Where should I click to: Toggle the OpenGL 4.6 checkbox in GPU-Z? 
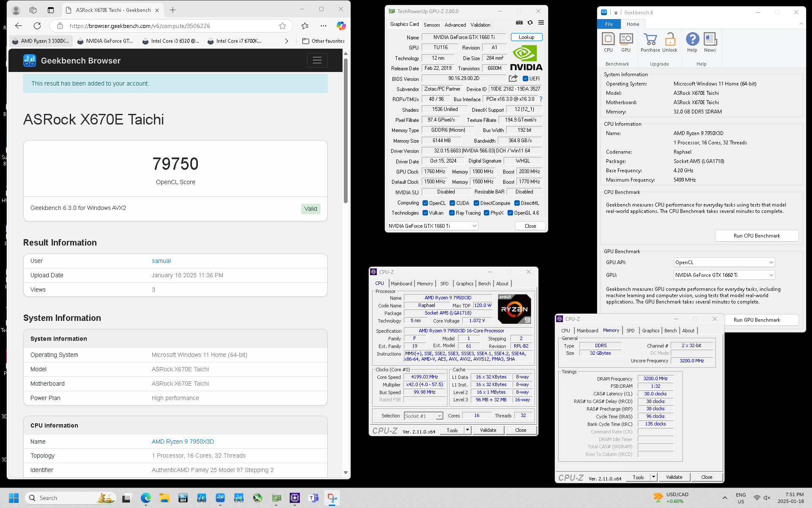point(510,213)
